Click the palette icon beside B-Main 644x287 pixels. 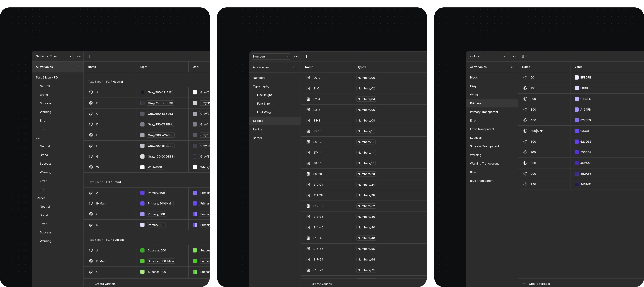click(91, 203)
